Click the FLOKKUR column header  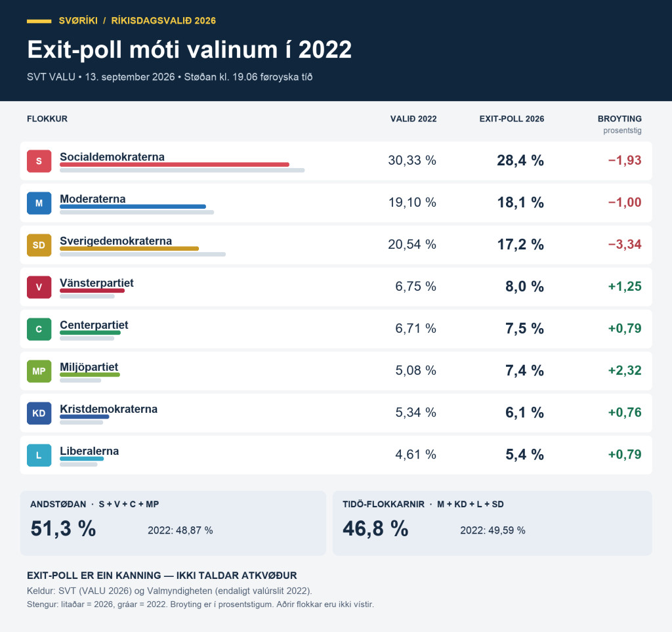47,119
